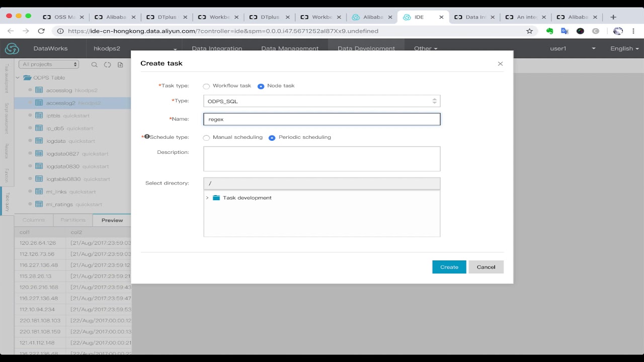Select the Workflow task radio button
The height and width of the screenshot is (362, 644).
tap(206, 86)
